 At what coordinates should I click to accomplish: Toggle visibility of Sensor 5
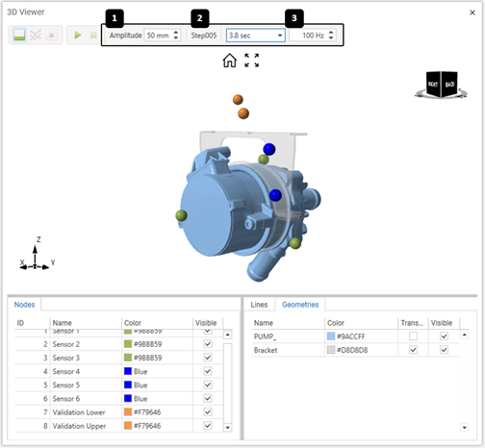point(208,385)
